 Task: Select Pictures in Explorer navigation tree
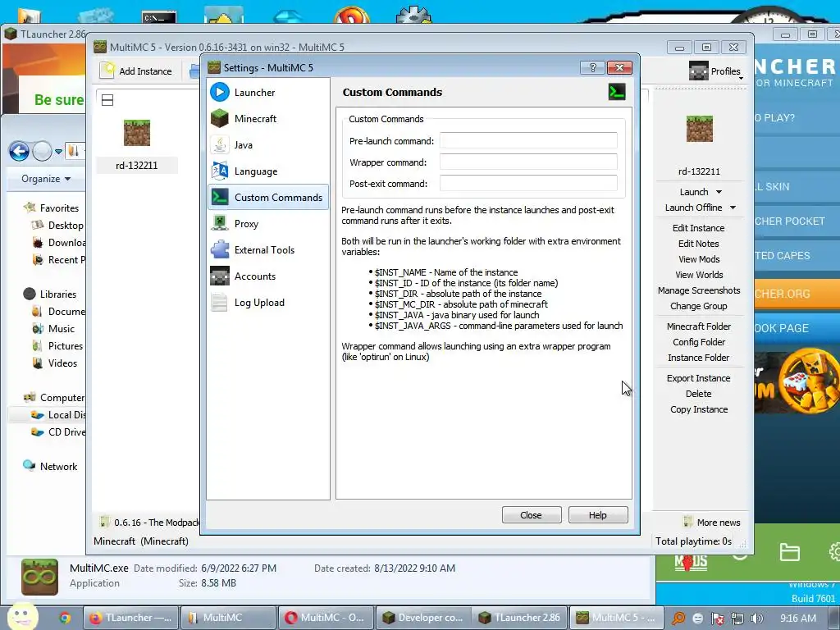point(57,345)
